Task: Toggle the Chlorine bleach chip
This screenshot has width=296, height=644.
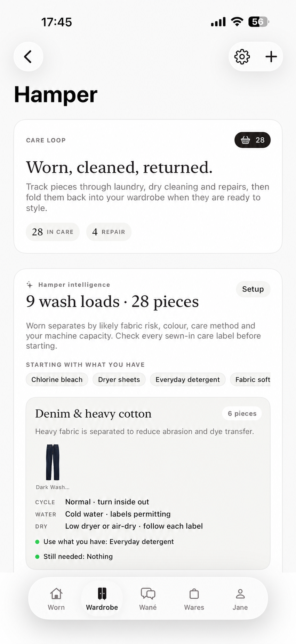Action: coord(57,380)
